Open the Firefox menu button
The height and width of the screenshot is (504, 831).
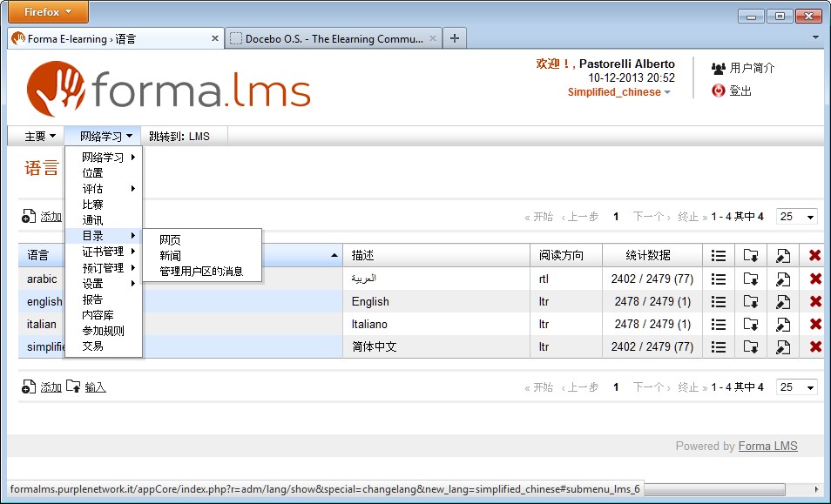pos(47,11)
